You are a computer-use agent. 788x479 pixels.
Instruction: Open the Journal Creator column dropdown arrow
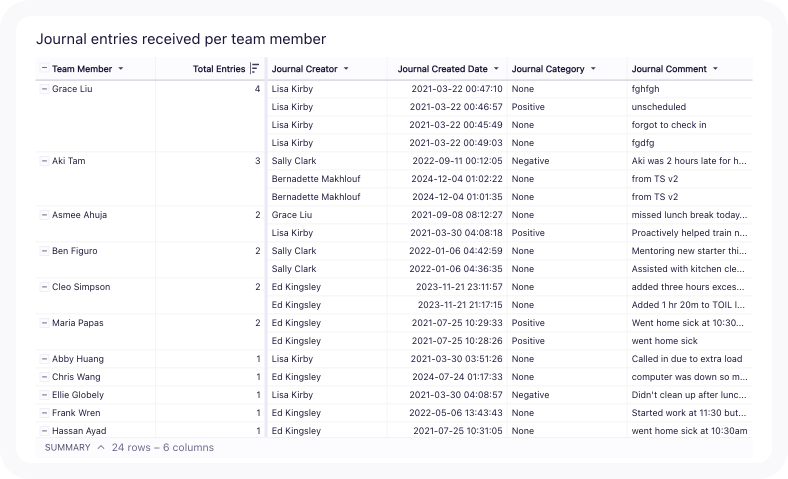point(347,69)
